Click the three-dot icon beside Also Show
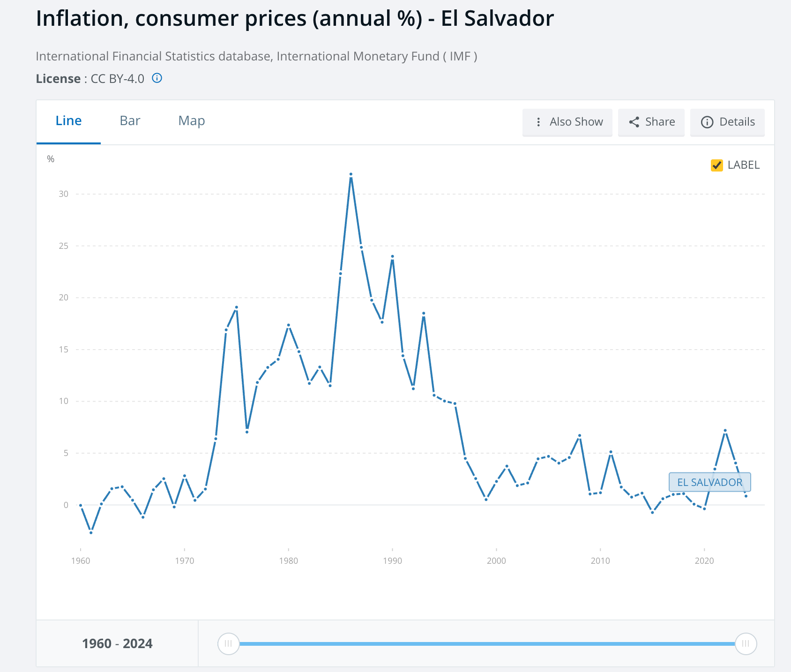 coord(538,122)
